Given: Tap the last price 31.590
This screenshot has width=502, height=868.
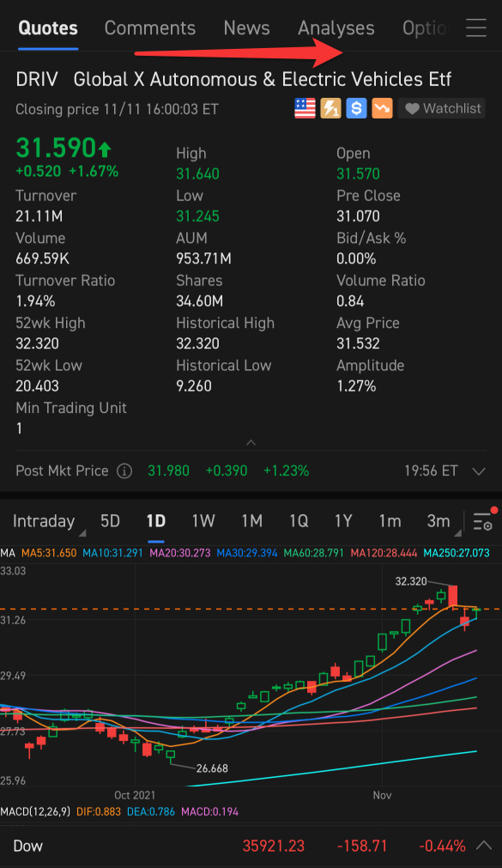Looking at the screenshot, I should [x=57, y=148].
